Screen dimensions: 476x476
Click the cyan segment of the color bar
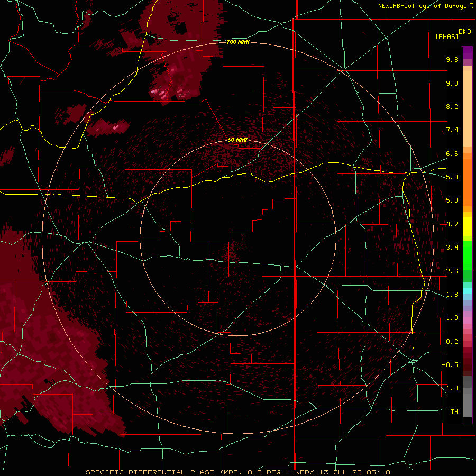coord(467,291)
